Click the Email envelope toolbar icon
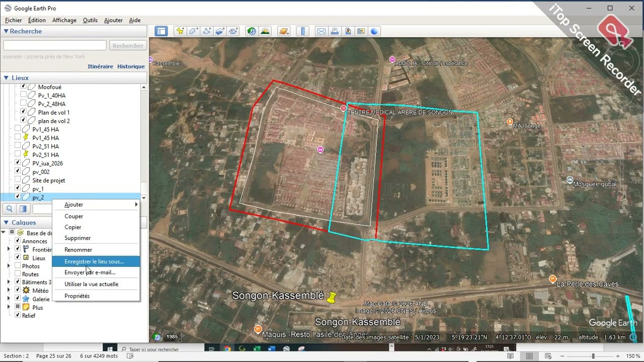Screen dimensions: 644x362 click(321, 31)
